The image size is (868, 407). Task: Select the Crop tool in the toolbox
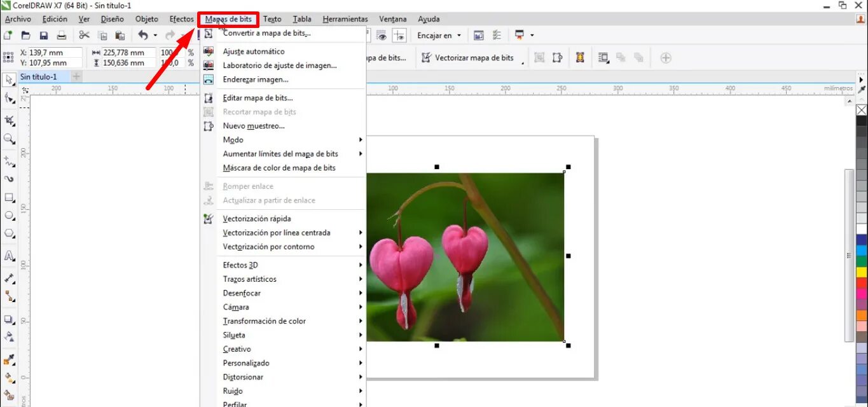(10, 120)
